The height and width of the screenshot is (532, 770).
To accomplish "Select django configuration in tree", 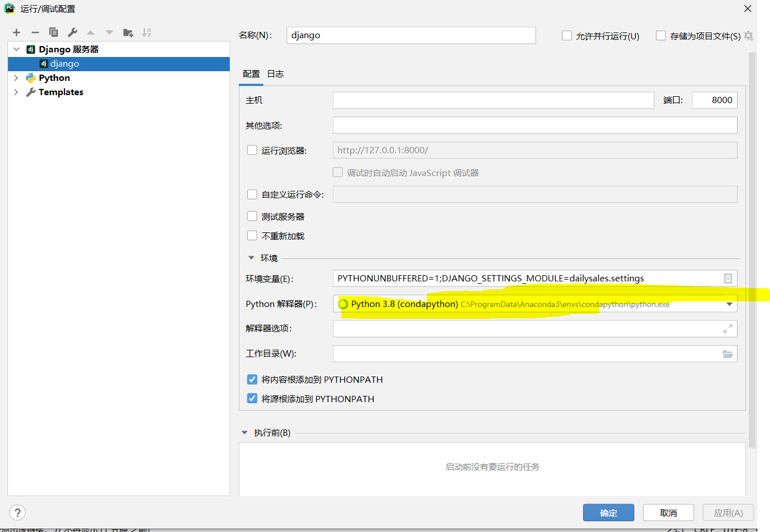I will click(119, 64).
